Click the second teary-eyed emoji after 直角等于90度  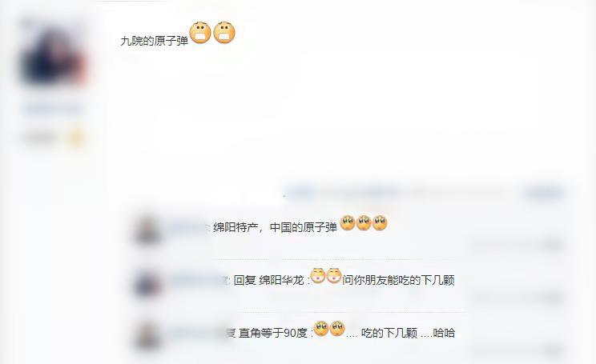point(337,328)
